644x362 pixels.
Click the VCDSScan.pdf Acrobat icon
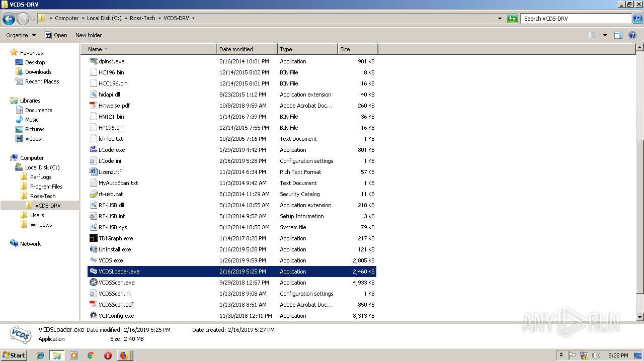[94, 305]
